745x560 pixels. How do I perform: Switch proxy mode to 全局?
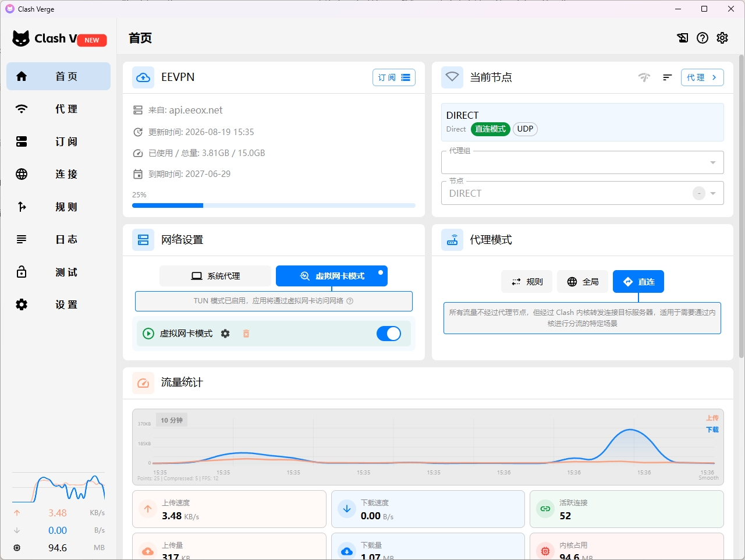point(583,282)
